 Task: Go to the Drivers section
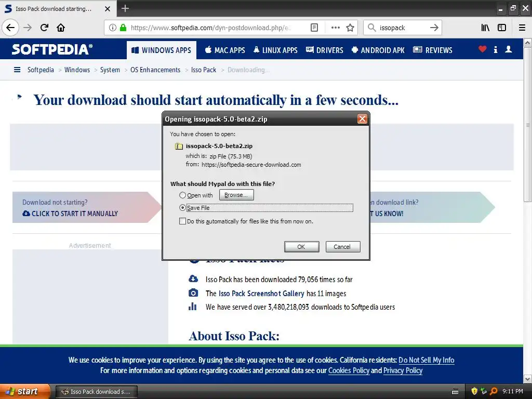click(325, 50)
